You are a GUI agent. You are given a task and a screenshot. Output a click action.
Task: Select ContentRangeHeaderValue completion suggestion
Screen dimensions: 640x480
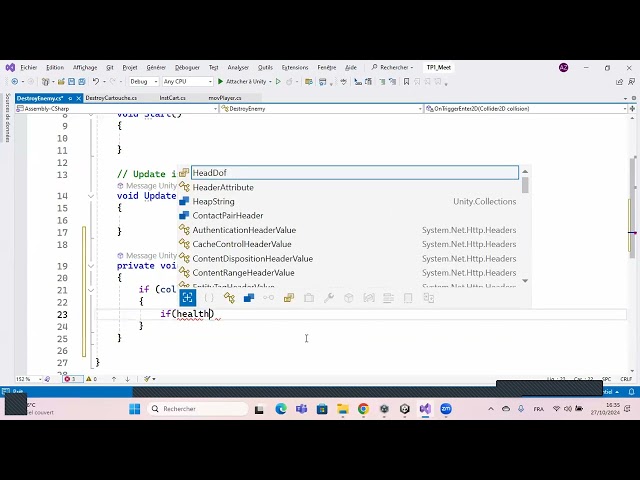tap(349, 273)
